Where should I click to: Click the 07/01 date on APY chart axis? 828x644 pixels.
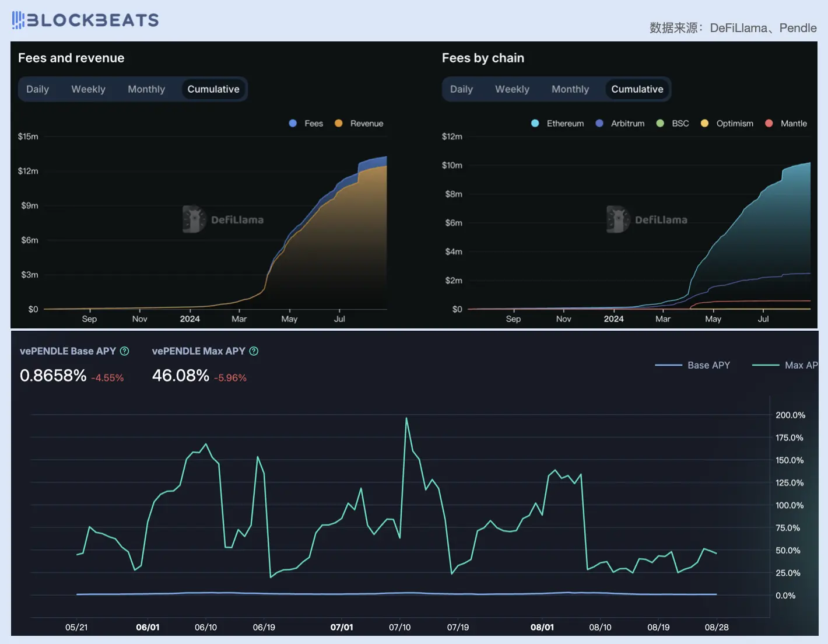[342, 627]
